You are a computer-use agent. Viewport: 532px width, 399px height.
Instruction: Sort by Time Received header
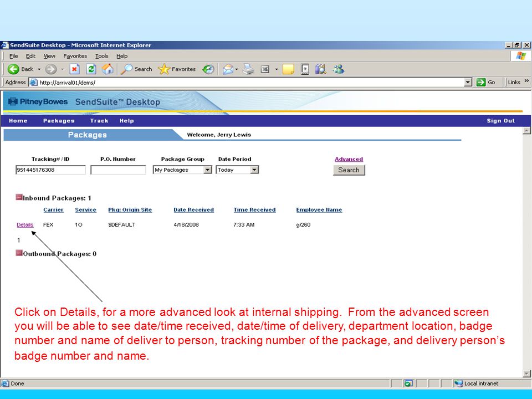point(254,209)
